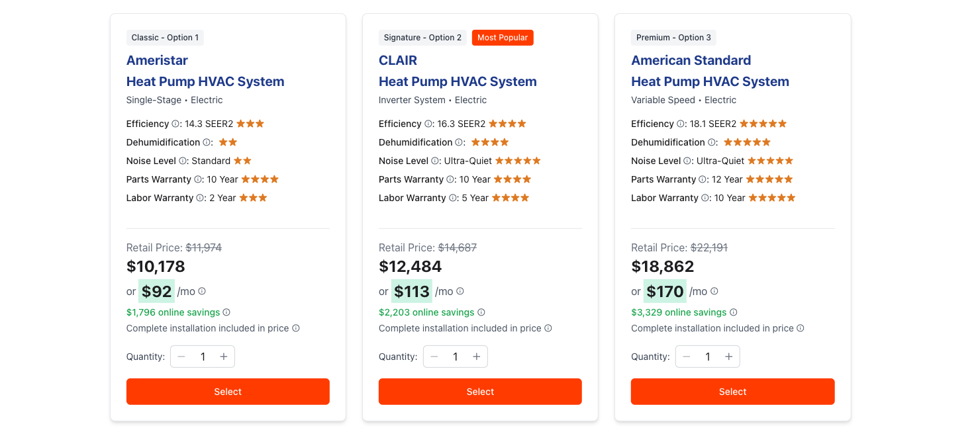Open the Labor Warranty tooltip on Ameristar card
The height and width of the screenshot is (436, 980).
point(200,198)
